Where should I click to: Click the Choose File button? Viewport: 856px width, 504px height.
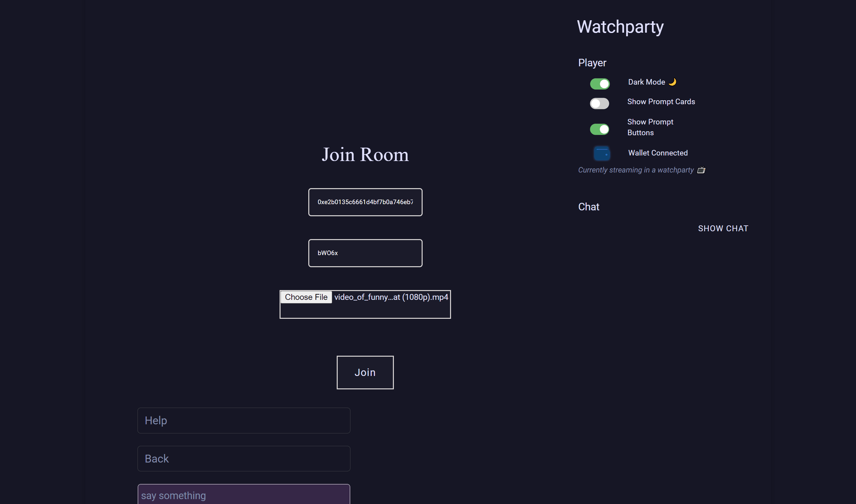(306, 297)
